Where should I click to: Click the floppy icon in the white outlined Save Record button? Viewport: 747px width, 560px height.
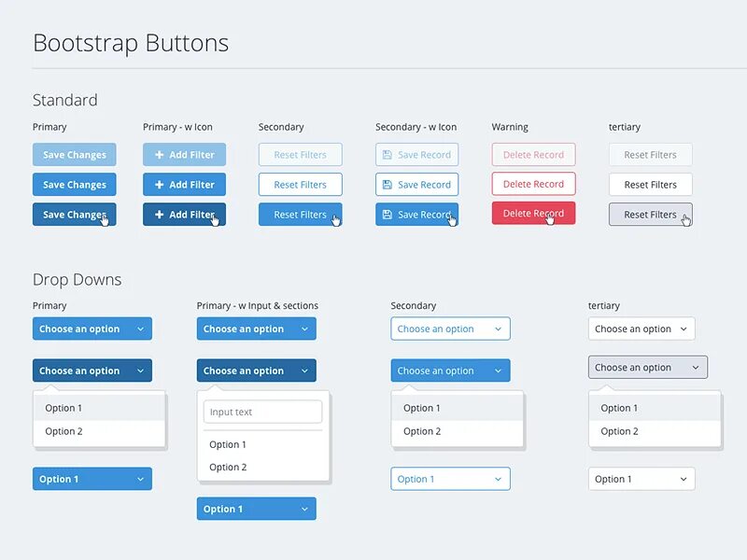[388, 184]
